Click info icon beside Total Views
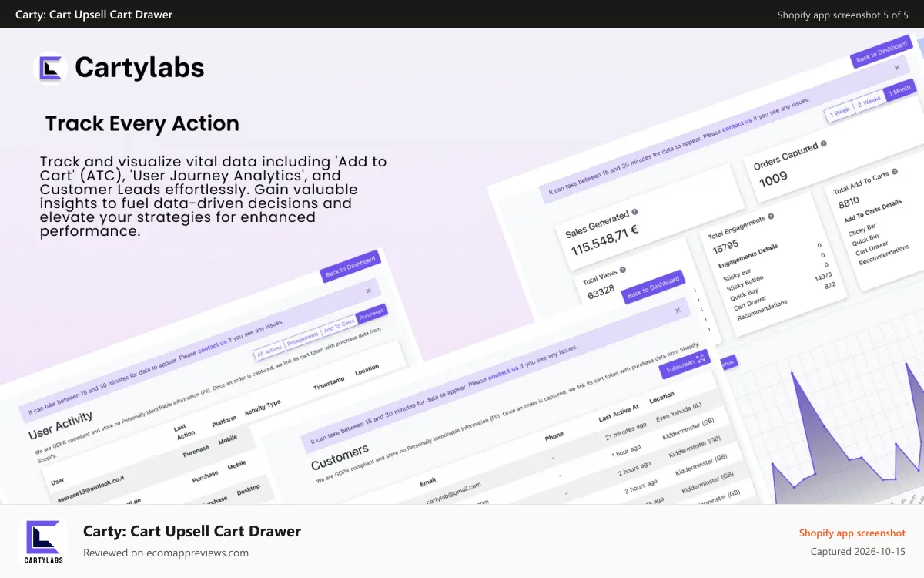The width and height of the screenshot is (924, 578). pos(623,270)
